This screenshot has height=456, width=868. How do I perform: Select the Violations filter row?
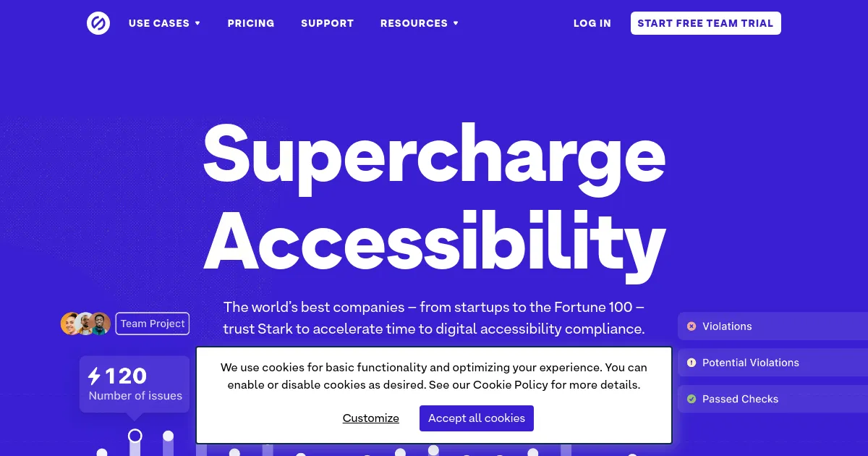[x=772, y=326]
